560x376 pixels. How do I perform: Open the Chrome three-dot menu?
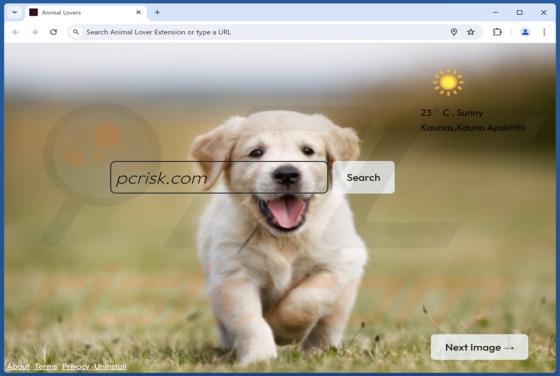click(544, 32)
